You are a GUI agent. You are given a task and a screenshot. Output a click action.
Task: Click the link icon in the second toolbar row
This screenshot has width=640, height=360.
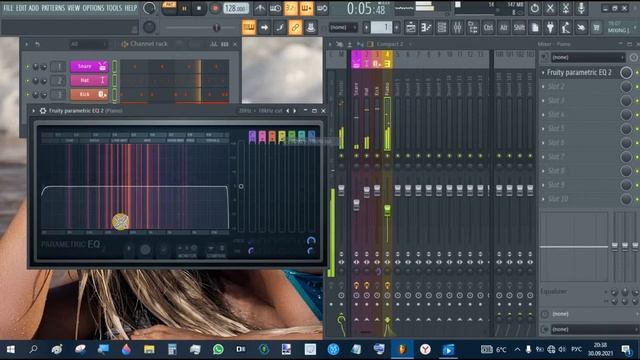[x=295, y=28]
